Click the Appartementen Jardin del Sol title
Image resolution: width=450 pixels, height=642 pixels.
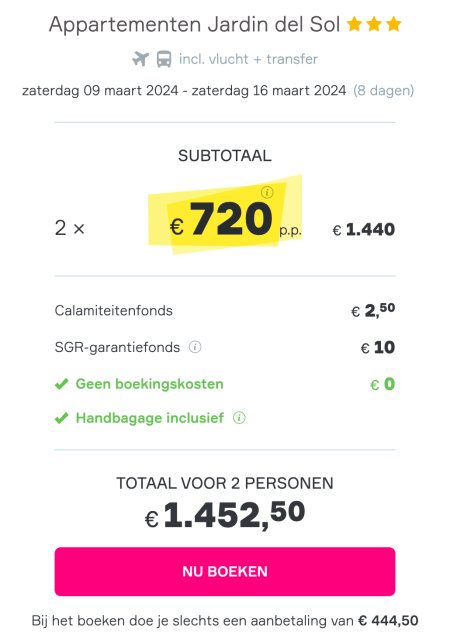pos(194,25)
